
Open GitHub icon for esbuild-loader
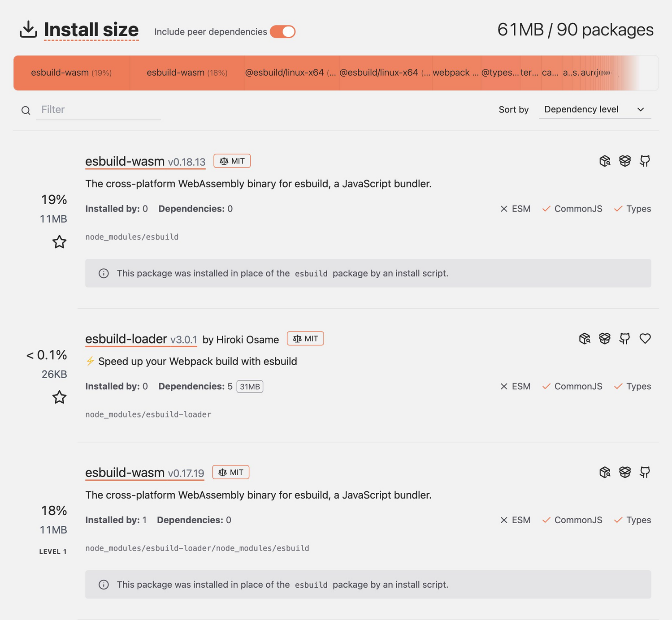(625, 339)
